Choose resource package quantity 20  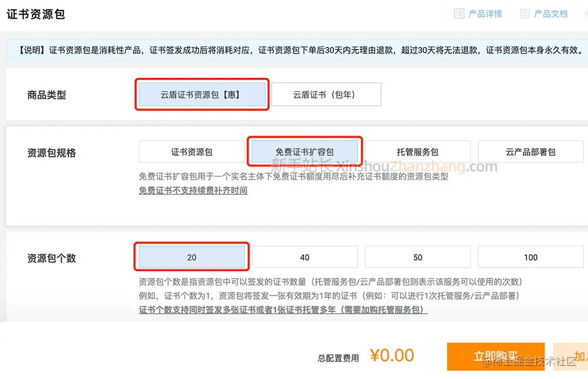(192, 257)
